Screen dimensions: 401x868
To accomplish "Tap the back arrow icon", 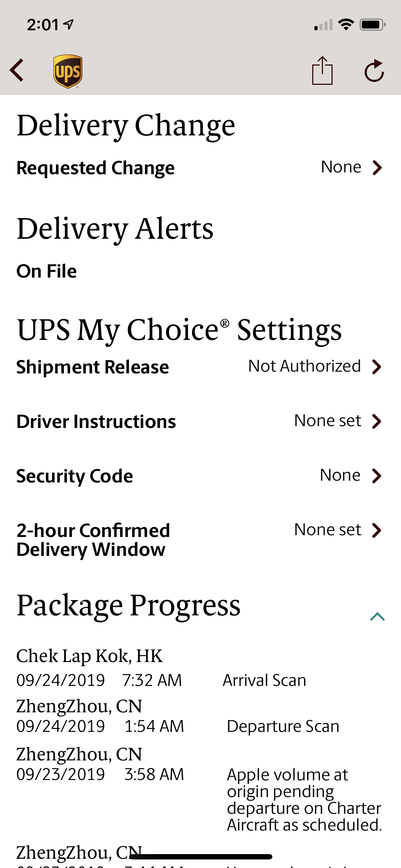I will pyautogui.click(x=17, y=71).
